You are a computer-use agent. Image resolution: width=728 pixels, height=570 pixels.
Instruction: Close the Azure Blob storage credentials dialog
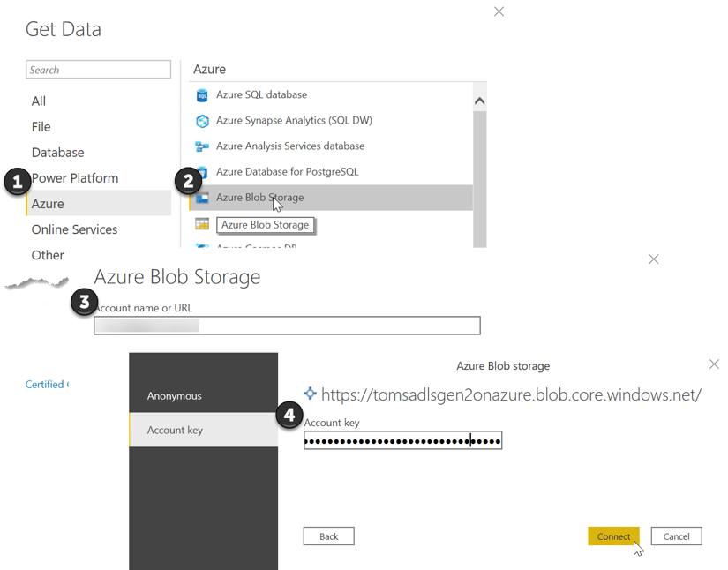coord(714,364)
